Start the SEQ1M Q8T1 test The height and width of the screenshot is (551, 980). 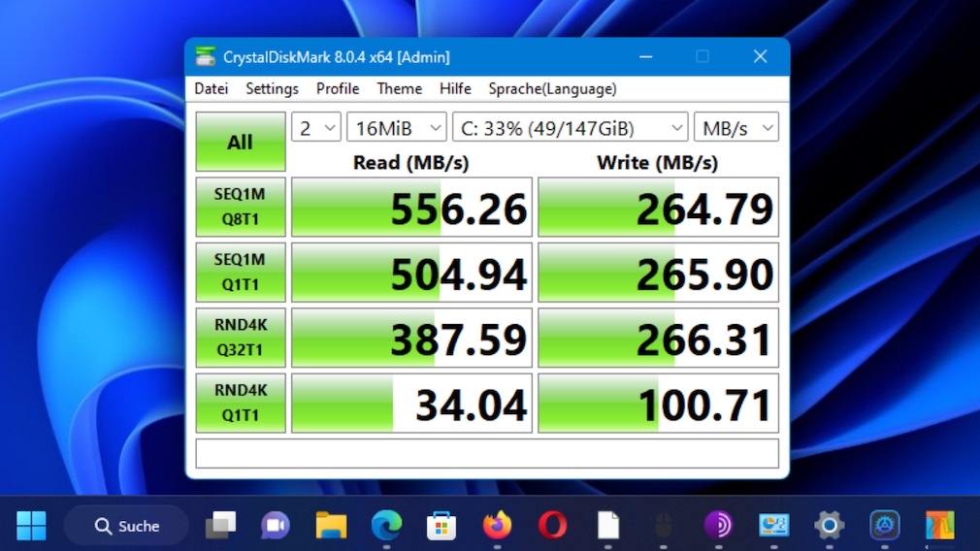point(240,207)
